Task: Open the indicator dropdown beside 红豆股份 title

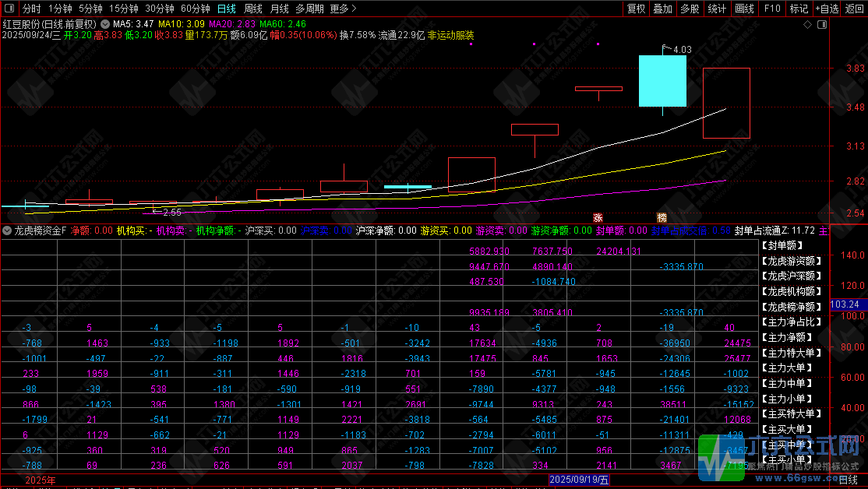Action: (x=105, y=24)
